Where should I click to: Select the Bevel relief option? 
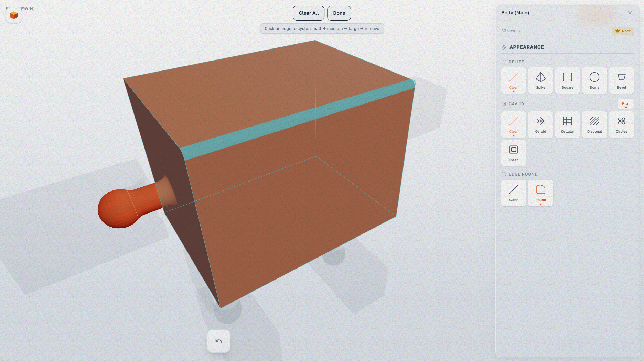621,80
